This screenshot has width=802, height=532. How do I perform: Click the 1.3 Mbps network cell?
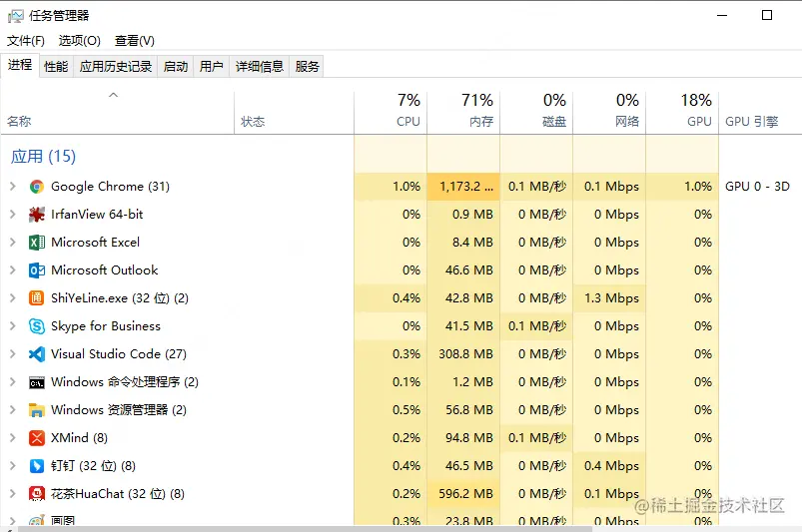(x=611, y=298)
